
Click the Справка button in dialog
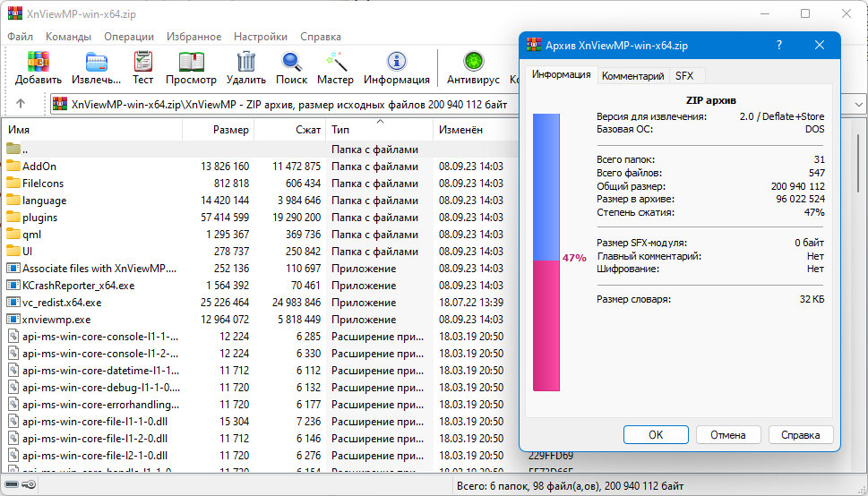801,434
